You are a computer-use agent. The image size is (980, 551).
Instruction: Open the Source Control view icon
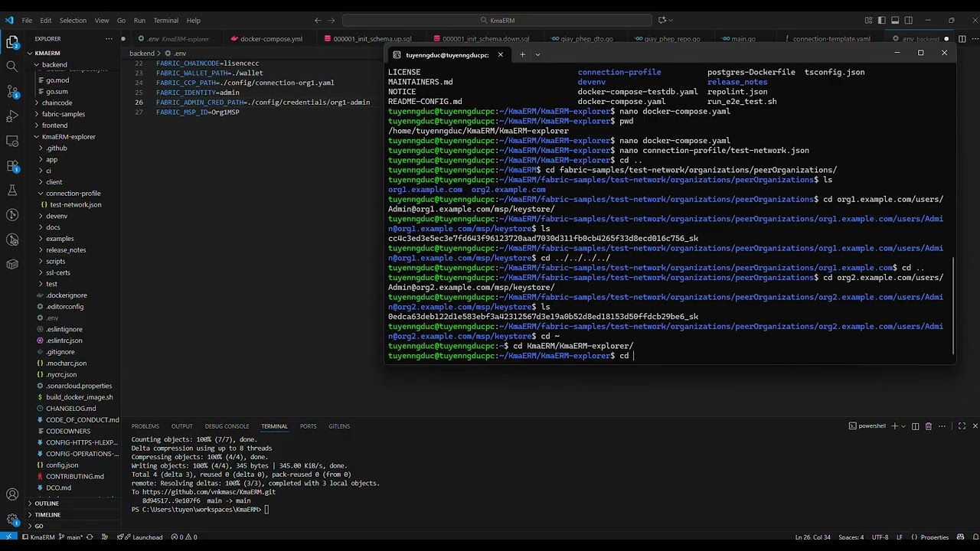[x=12, y=92]
